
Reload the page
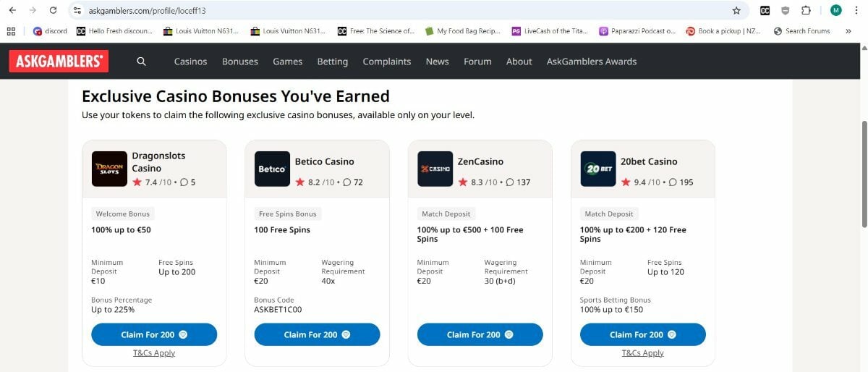53,10
